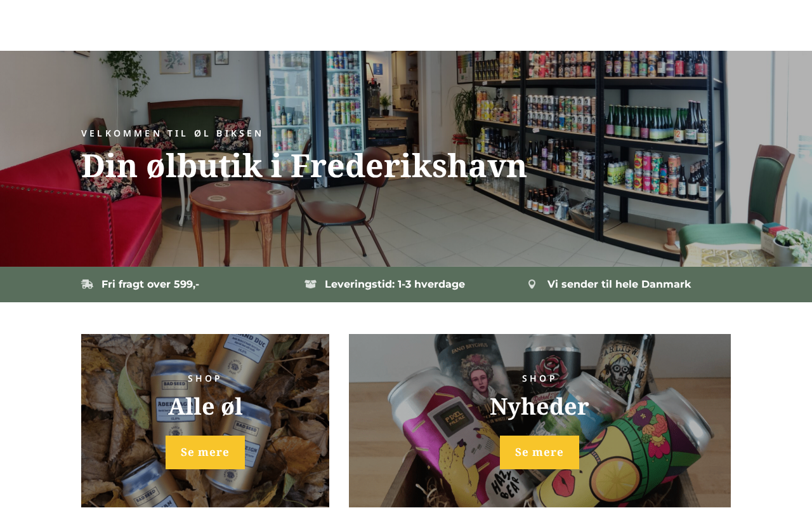The height and width of the screenshot is (508, 812).
Task: Click the map pin location icon
Action: [x=532, y=284]
